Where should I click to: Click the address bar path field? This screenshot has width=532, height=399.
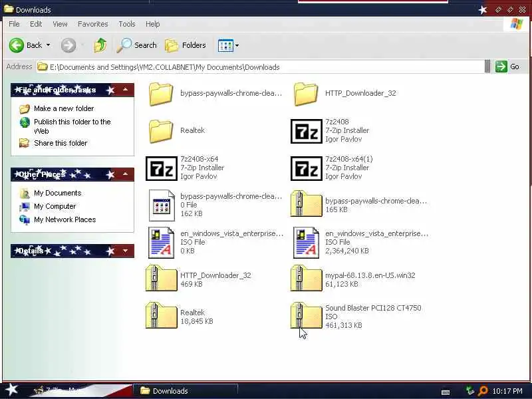coord(261,67)
